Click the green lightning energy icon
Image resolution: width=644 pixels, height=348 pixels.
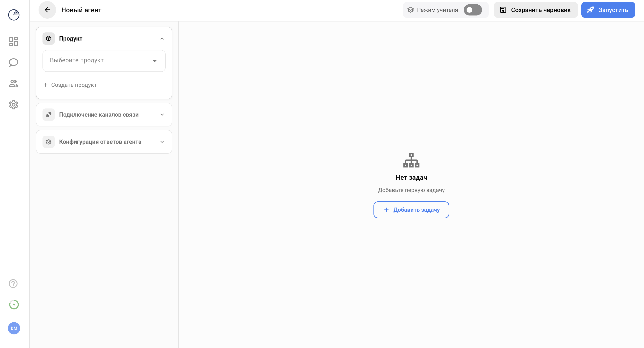pos(14,304)
